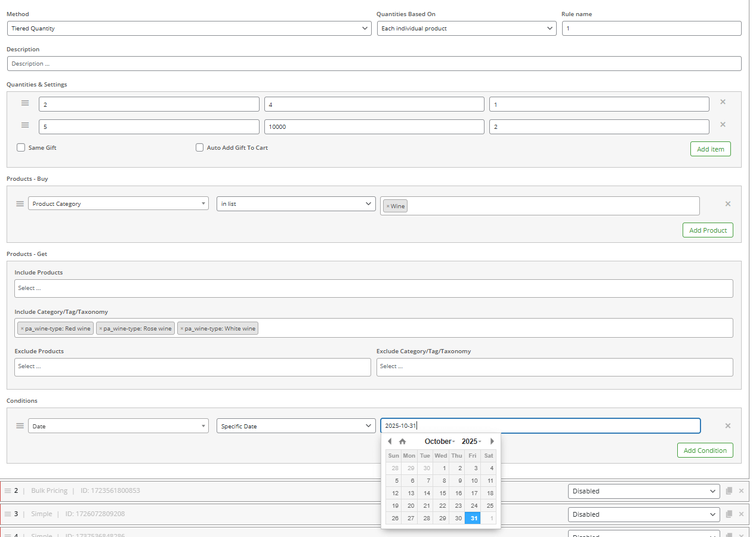This screenshot has width=756, height=537.
Task: Click the Add Product button
Action: (708, 230)
